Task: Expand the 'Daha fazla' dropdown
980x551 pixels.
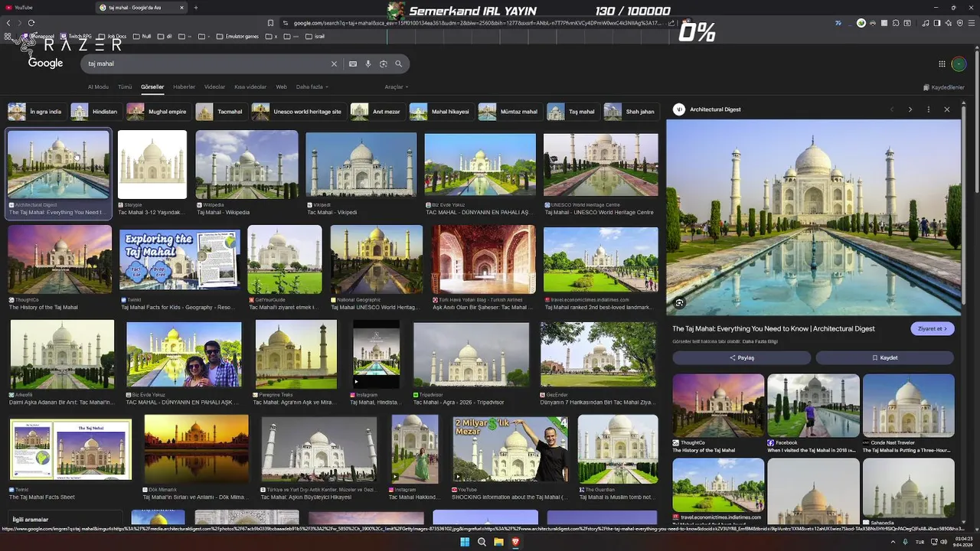Action: coord(311,87)
